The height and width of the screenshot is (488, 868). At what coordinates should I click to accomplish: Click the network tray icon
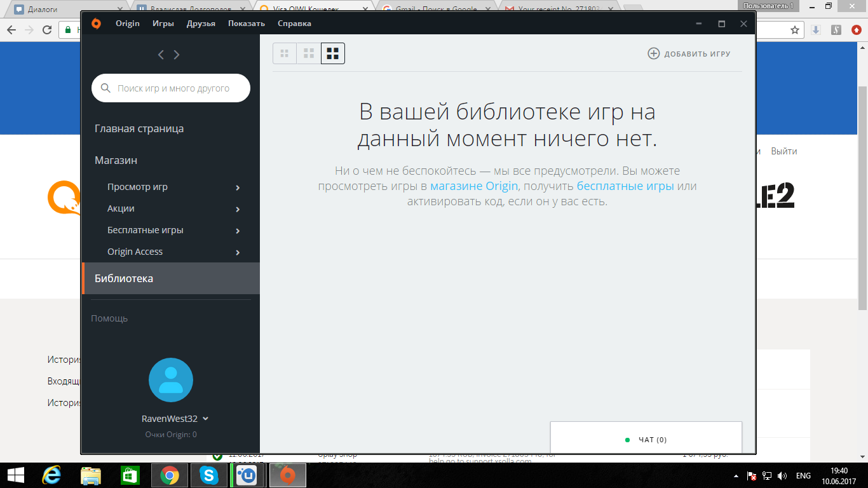767,475
